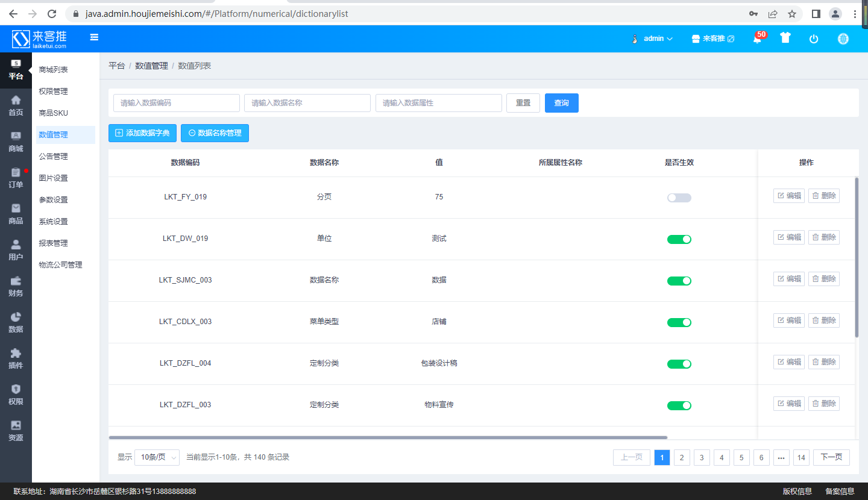The height and width of the screenshot is (500, 868).
Task: Toggle the LKT_CDLX_003 effective switch
Action: (x=679, y=322)
